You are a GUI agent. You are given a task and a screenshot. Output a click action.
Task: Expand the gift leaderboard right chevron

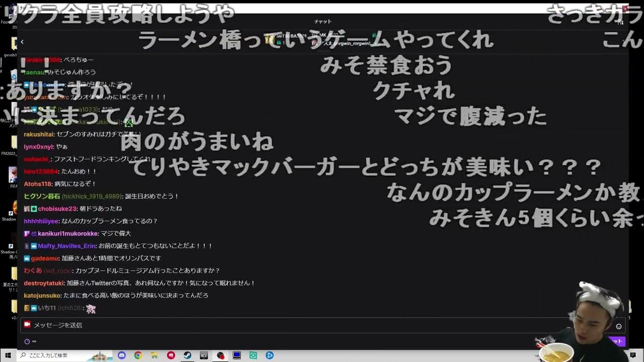(624, 42)
